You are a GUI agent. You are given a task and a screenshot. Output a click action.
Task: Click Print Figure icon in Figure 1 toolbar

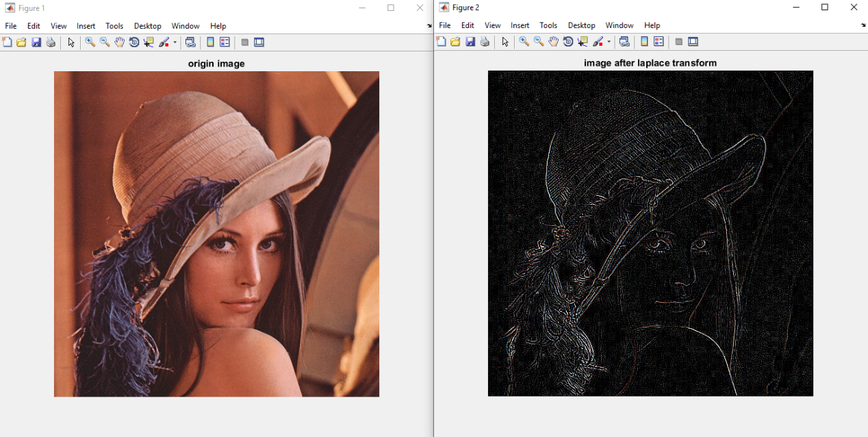51,42
